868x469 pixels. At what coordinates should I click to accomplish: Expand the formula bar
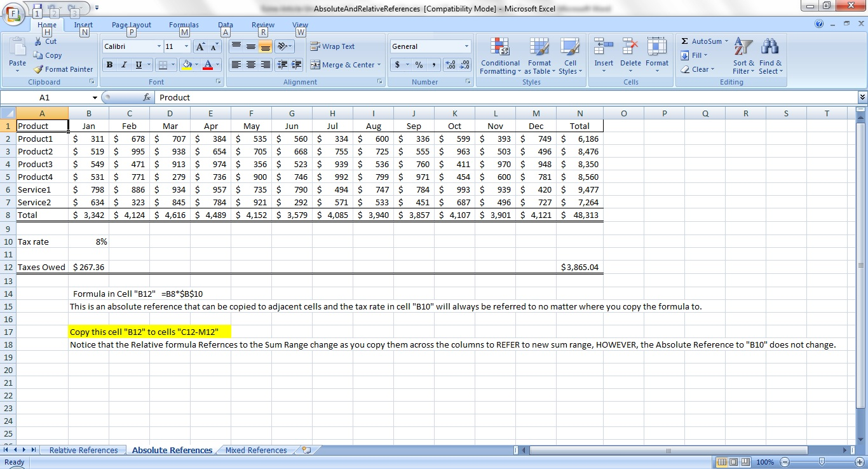(862, 97)
